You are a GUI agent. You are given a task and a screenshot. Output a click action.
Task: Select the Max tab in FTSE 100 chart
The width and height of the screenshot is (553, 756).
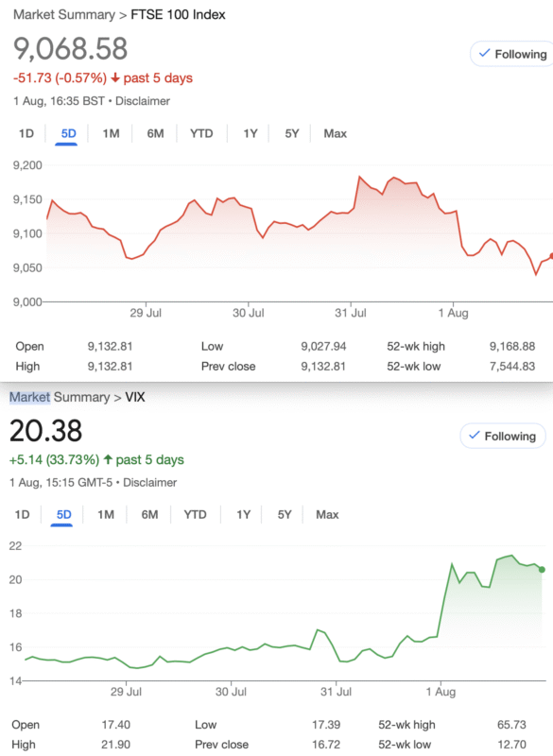(x=335, y=133)
